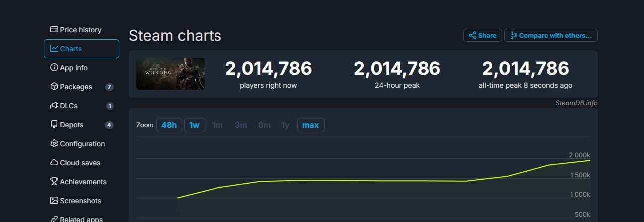Screen dimensions: 644x222
Task: Click the Cloud saves cloud icon
Action: tap(54, 163)
